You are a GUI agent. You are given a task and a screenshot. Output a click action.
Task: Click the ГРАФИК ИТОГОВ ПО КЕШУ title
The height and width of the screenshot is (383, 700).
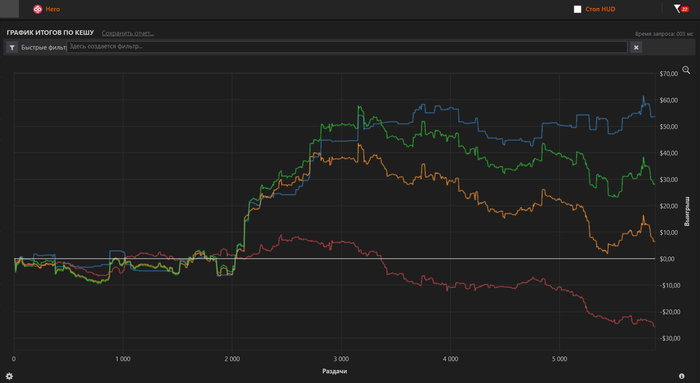[x=50, y=33]
